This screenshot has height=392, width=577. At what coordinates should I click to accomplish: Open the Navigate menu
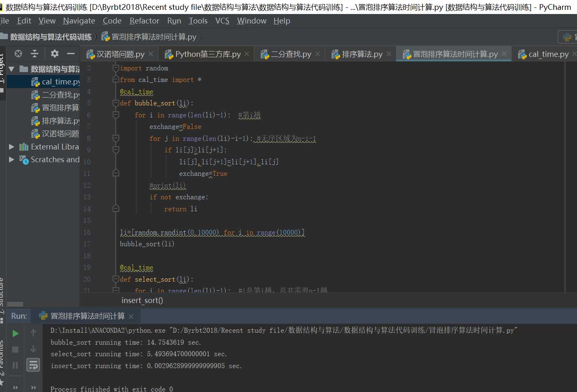[79, 21]
